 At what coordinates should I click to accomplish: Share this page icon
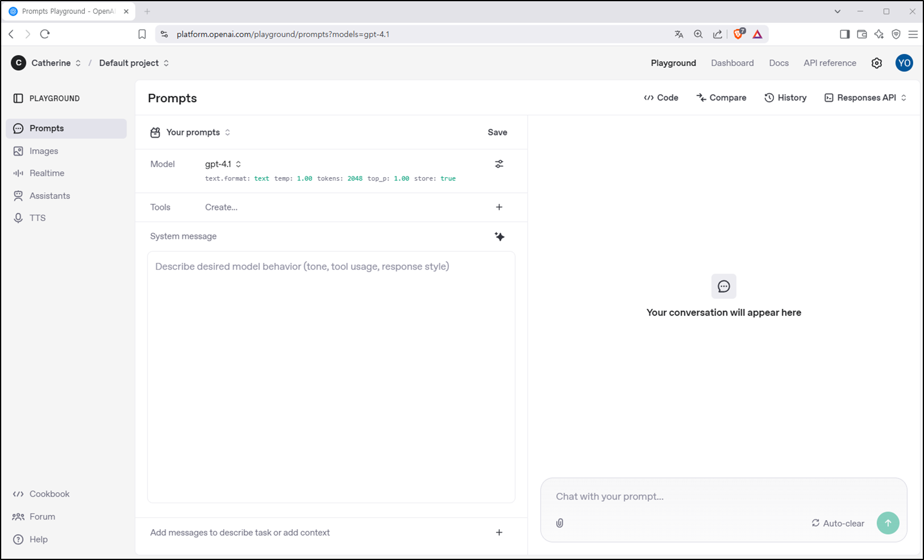coord(718,34)
